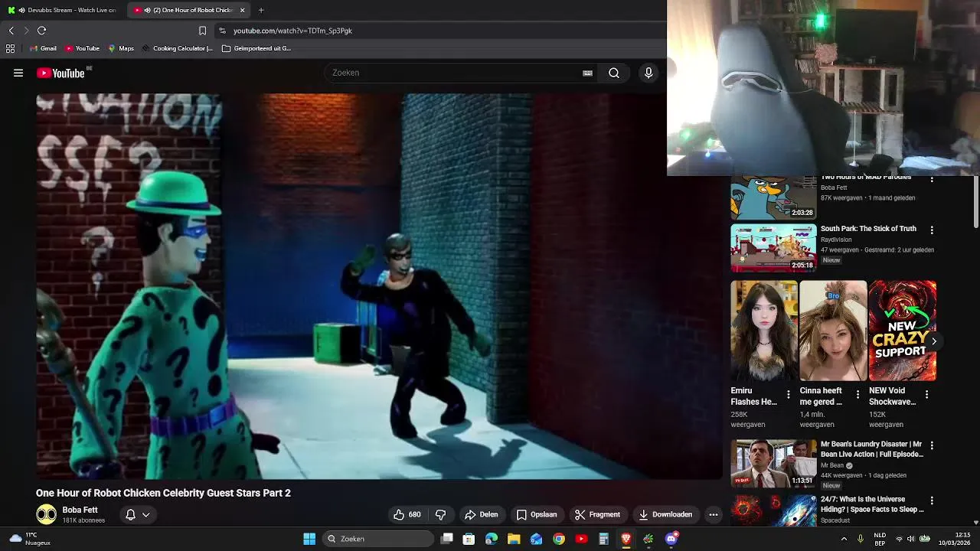Open options for 24/7 Universe video
This screenshot has height=551, width=980.
(932, 500)
